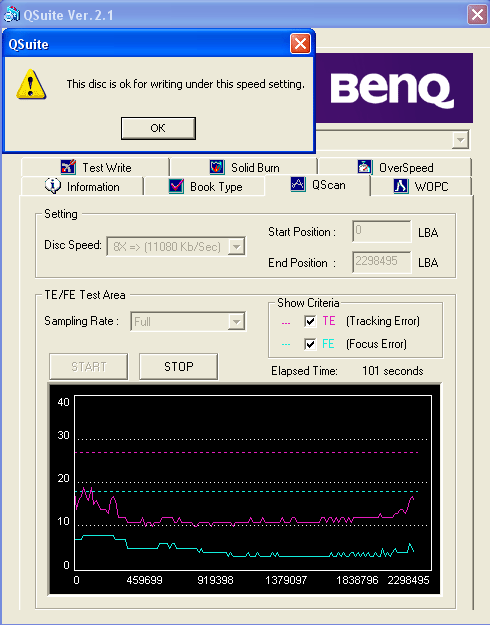Click the QSuite title bar app icon

[11, 14]
